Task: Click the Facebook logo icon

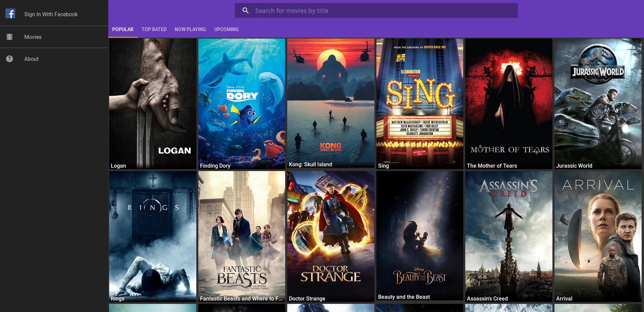Action: (x=10, y=14)
